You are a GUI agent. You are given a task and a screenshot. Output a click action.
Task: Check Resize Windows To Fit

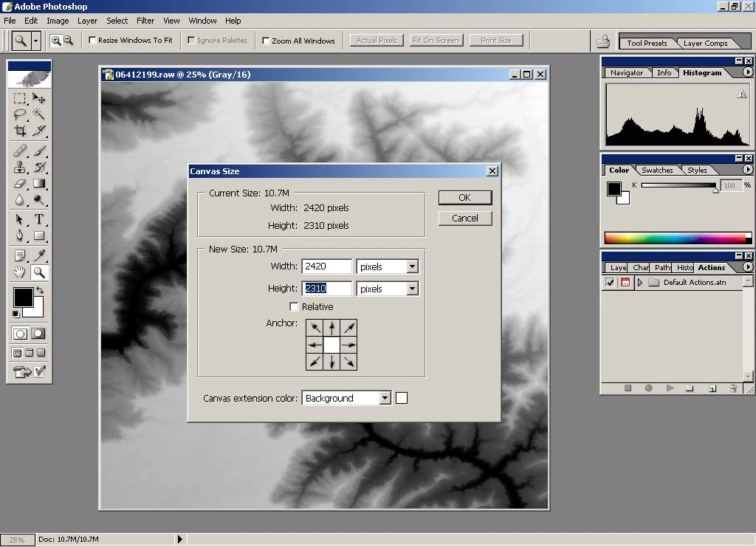pyautogui.click(x=93, y=41)
